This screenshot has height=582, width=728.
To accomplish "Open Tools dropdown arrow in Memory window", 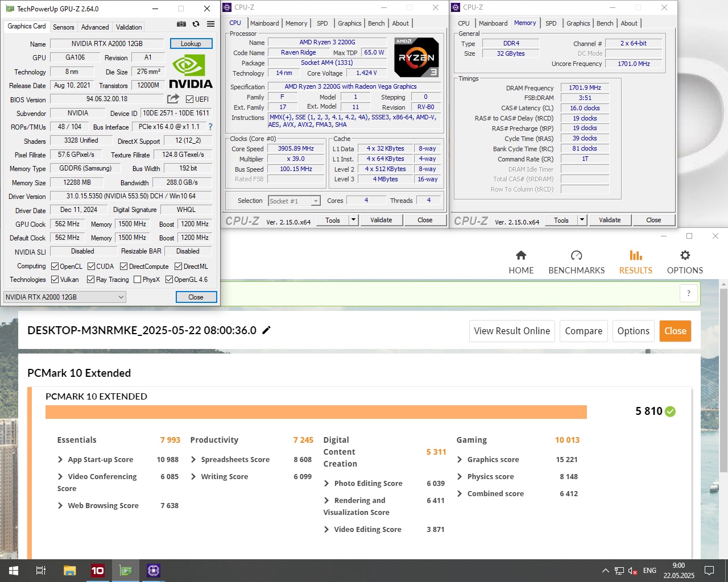I will [x=582, y=220].
